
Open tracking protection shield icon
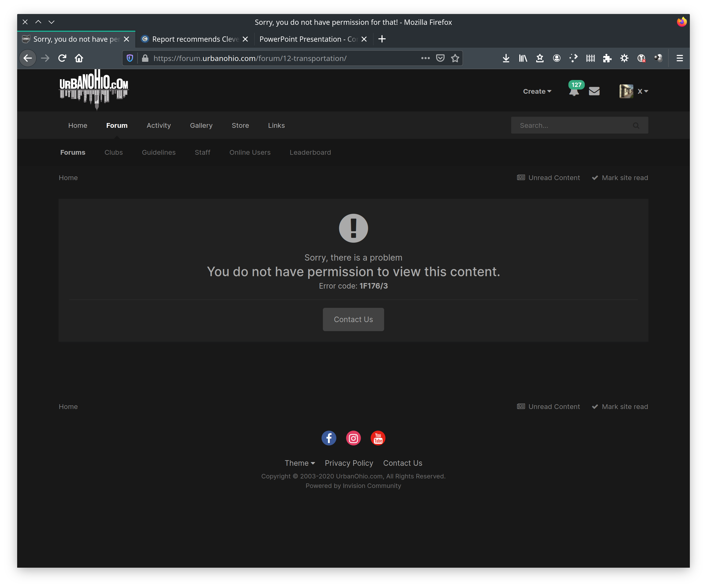coord(130,58)
